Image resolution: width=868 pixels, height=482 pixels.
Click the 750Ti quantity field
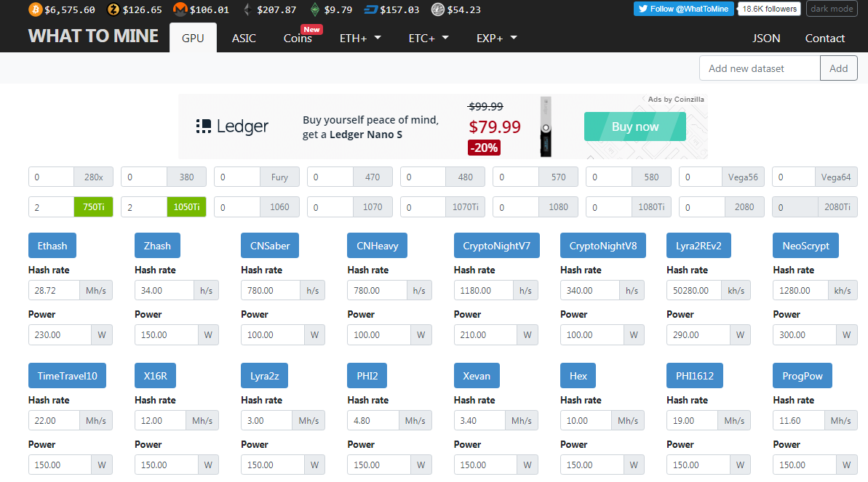pos(52,207)
